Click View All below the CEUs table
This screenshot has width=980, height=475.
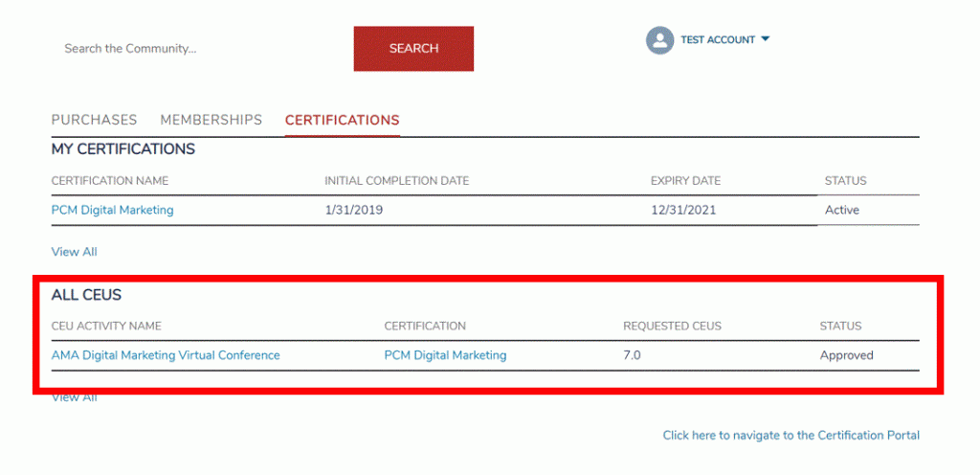click(74, 396)
